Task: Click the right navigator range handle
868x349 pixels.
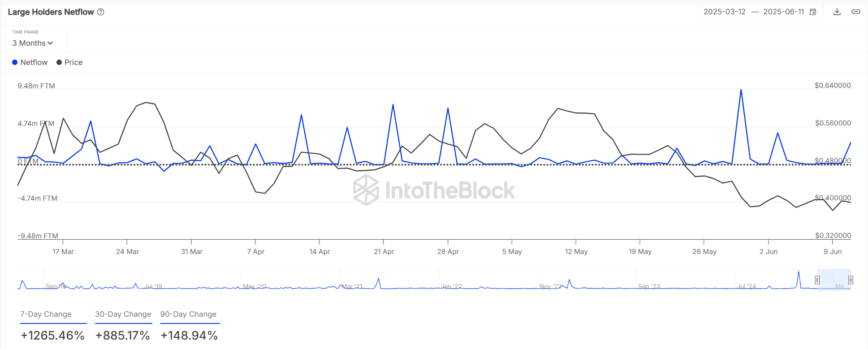Action: click(851, 280)
